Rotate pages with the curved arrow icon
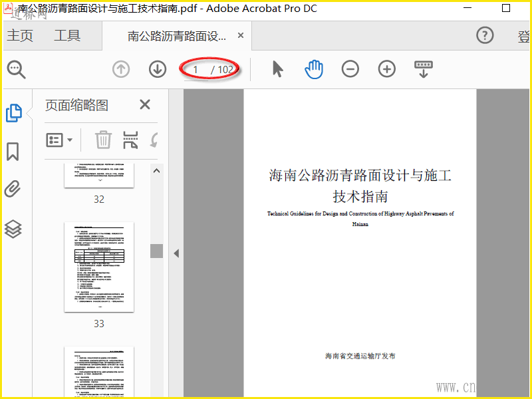Image resolution: width=532 pixels, height=399 pixels. pyautogui.click(x=154, y=140)
